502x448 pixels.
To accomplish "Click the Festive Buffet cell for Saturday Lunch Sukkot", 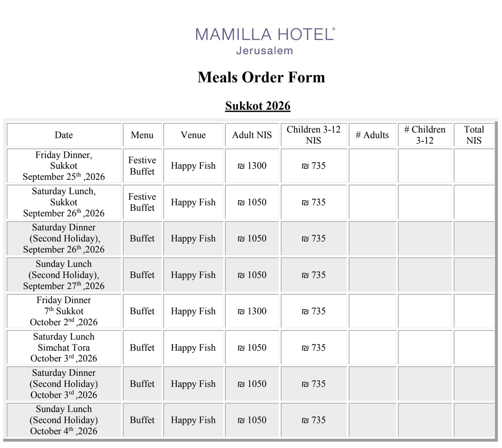I will pyautogui.click(x=142, y=202).
